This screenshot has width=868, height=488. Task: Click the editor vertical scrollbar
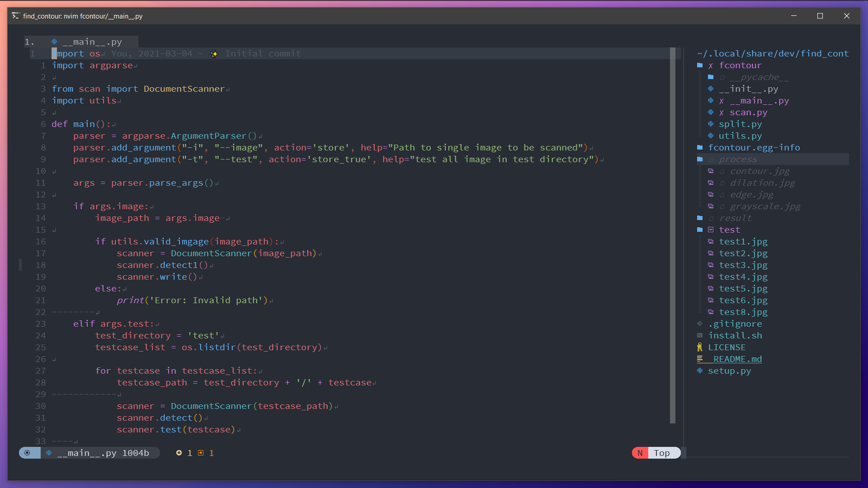tap(672, 235)
